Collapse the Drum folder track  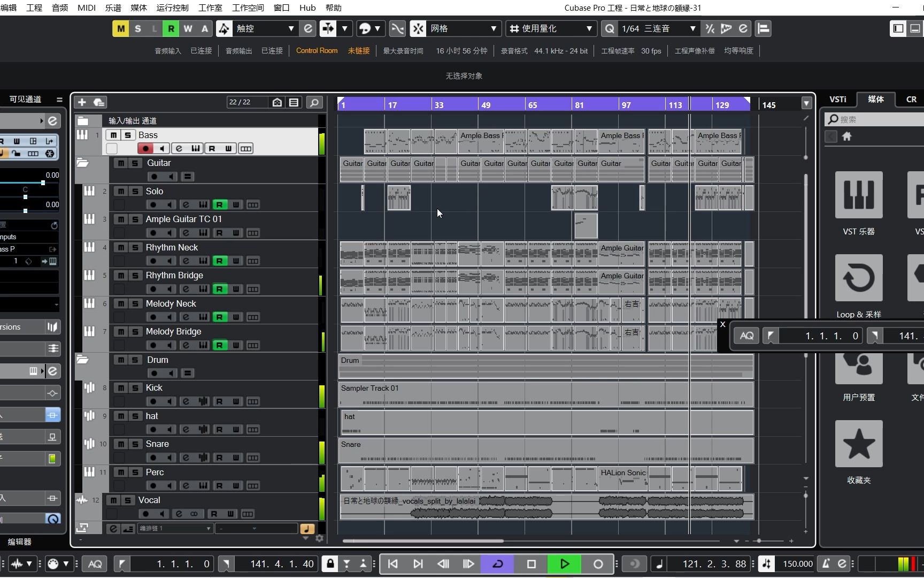coord(83,359)
